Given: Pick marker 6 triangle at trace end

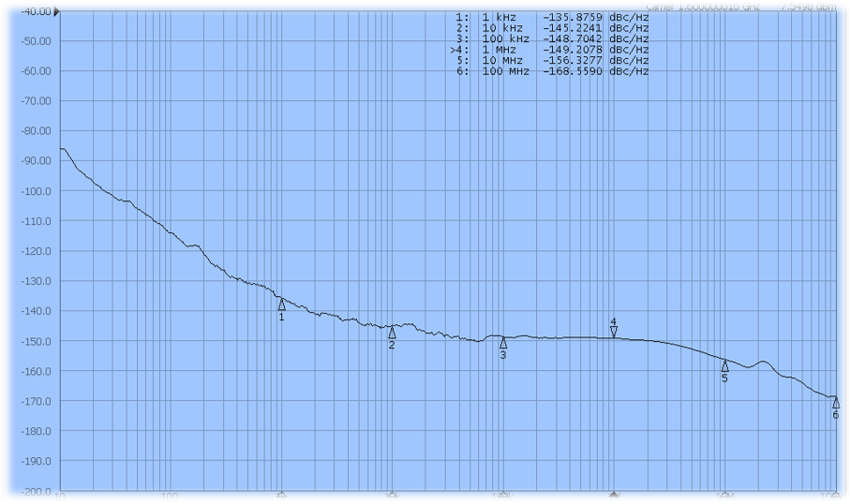Looking at the screenshot, I should [x=836, y=403].
